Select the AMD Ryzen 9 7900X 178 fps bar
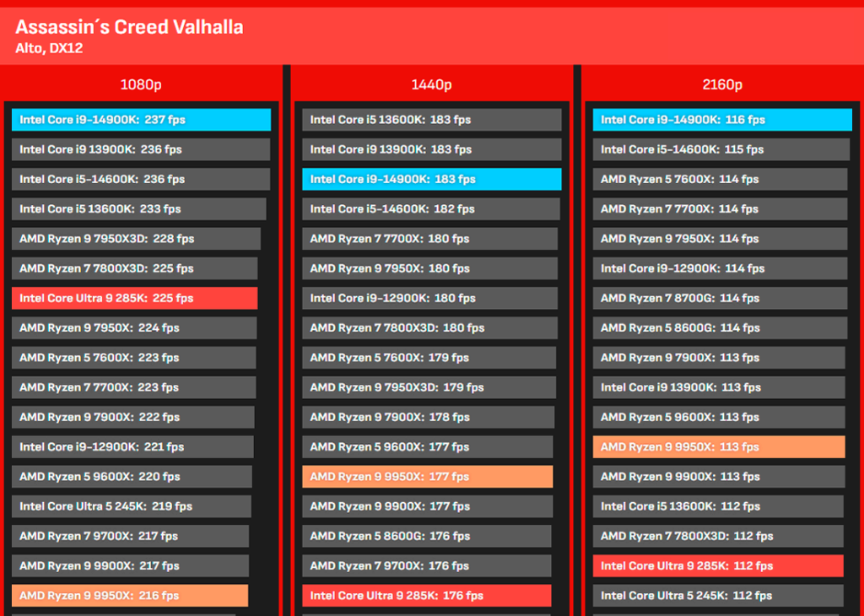This screenshot has width=864, height=616. pos(428,417)
